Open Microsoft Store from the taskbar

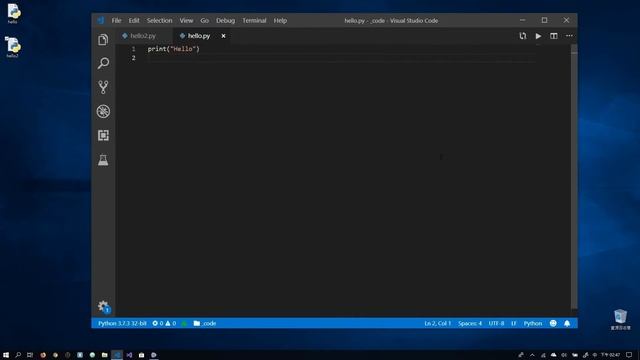pos(141,355)
